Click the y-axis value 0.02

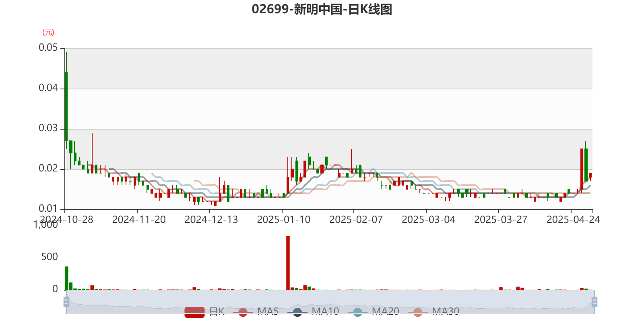tap(48, 169)
